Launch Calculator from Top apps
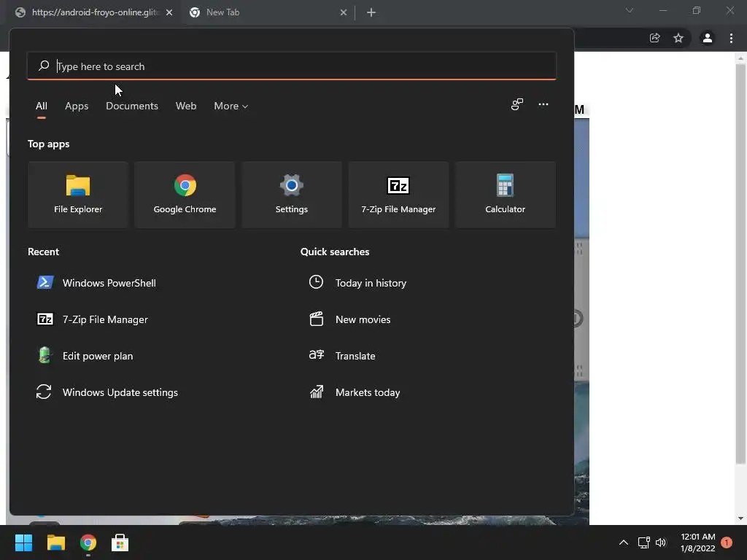Image resolution: width=747 pixels, height=560 pixels. [x=505, y=195]
